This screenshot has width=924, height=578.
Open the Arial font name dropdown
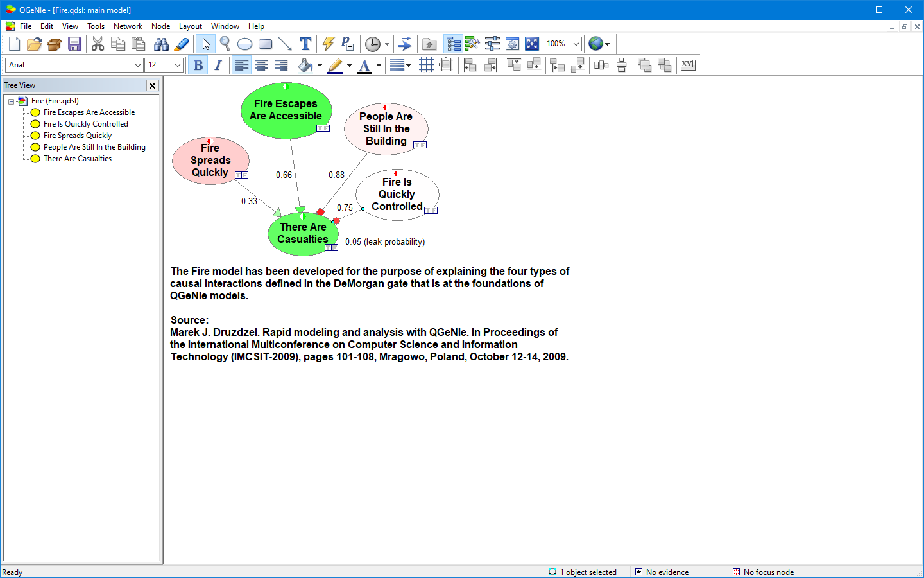(x=74, y=65)
